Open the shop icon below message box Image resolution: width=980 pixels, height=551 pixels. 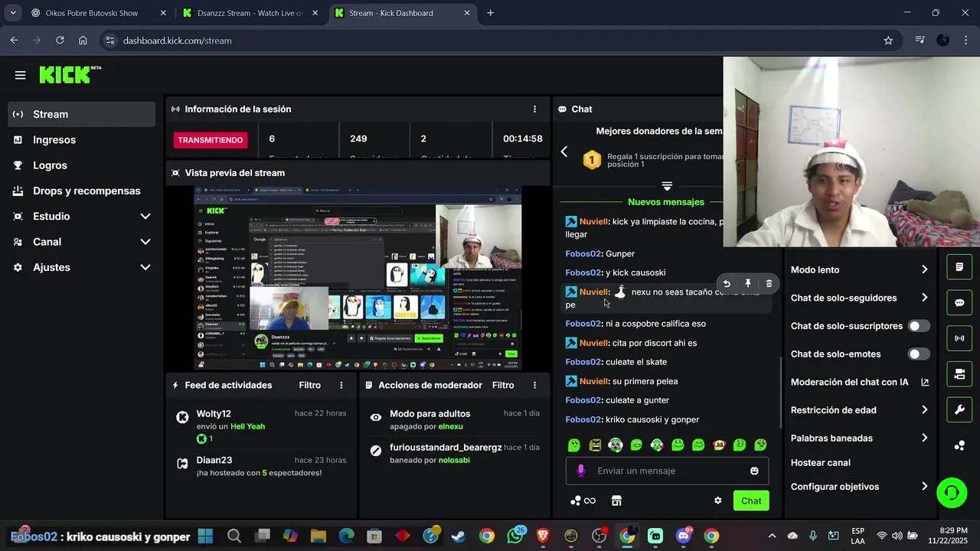click(616, 500)
